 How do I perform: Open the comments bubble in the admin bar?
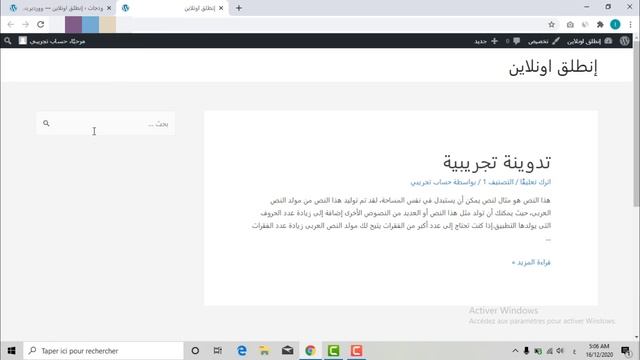(x=513, y=41)
